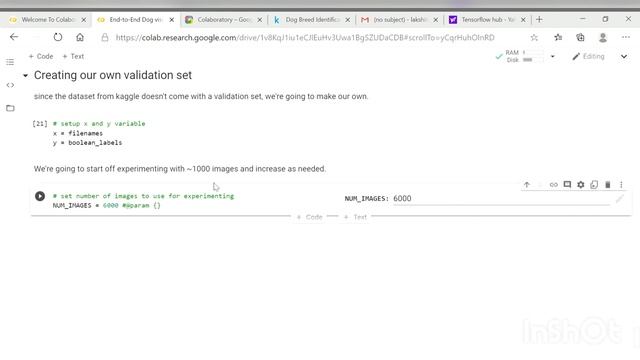This screenshot has width=640, height=360.
Task: Reload the Colab page
Action: (x=58, y=37)
